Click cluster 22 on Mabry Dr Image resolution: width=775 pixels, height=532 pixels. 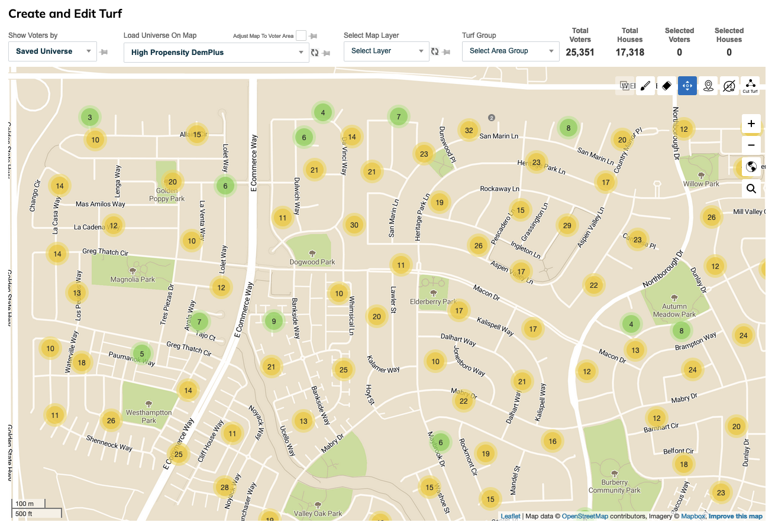[x=464, y=401]
